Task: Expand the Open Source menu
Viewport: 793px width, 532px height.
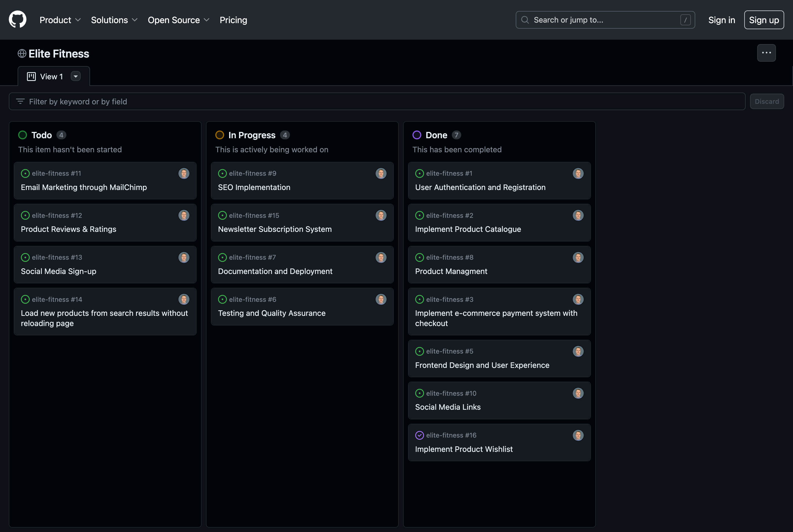Action: click(x=178, y=20)
